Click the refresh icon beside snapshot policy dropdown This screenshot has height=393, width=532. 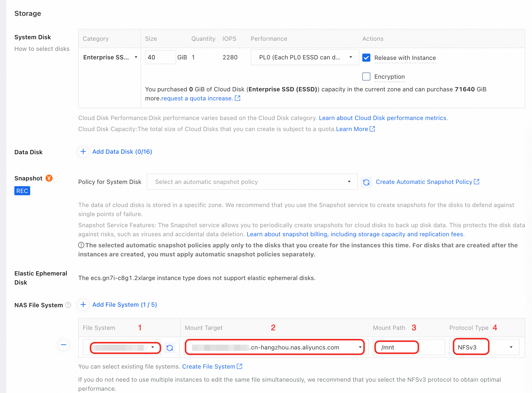[366, 182]
